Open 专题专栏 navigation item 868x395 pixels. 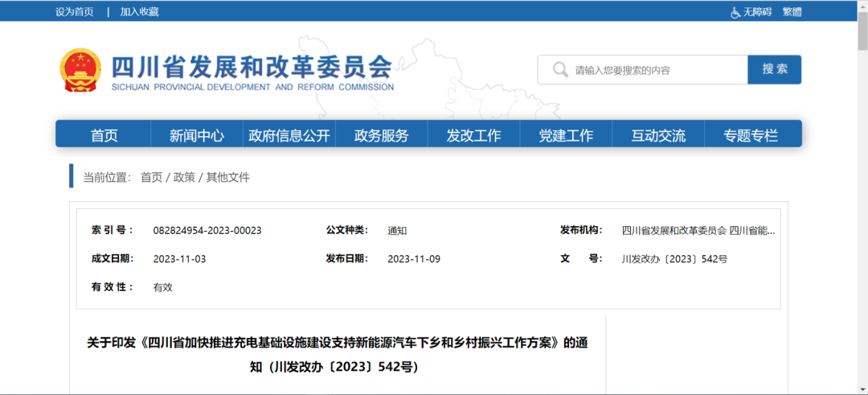point(751,135)
